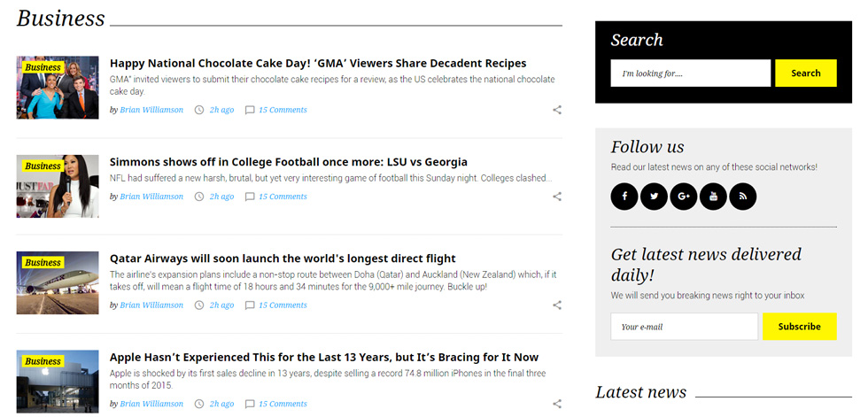The image size is (868, 417).
Task: Open Brian Williamson on Simmons football article
Action: click(151, 197)
